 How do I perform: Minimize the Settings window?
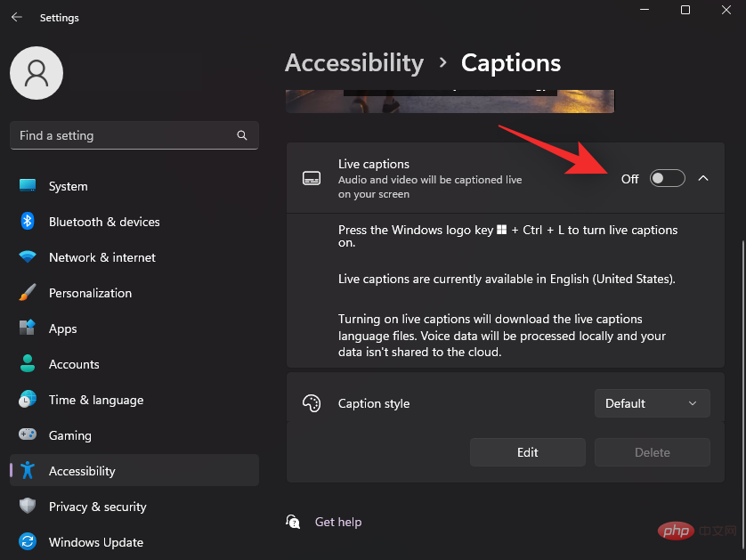(x=645, y=10)
